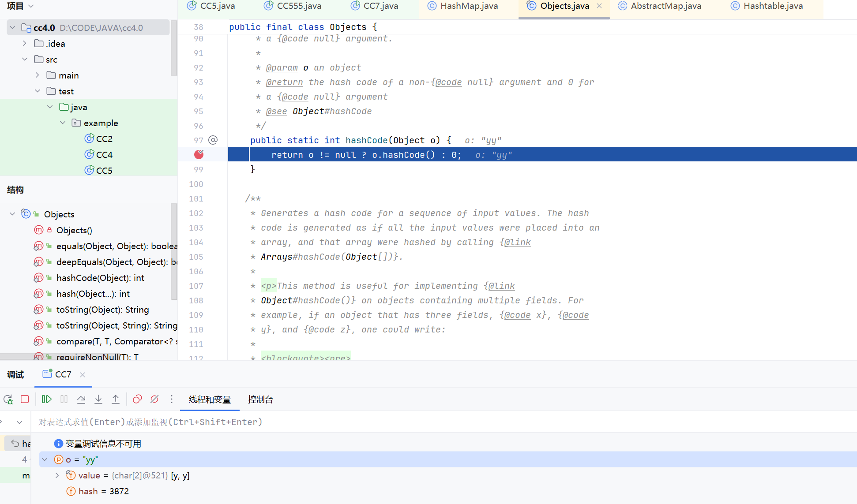This screenshot has width=857, height=504.
Task: Click the Step Into icon
Action: (x=98, y=399)
